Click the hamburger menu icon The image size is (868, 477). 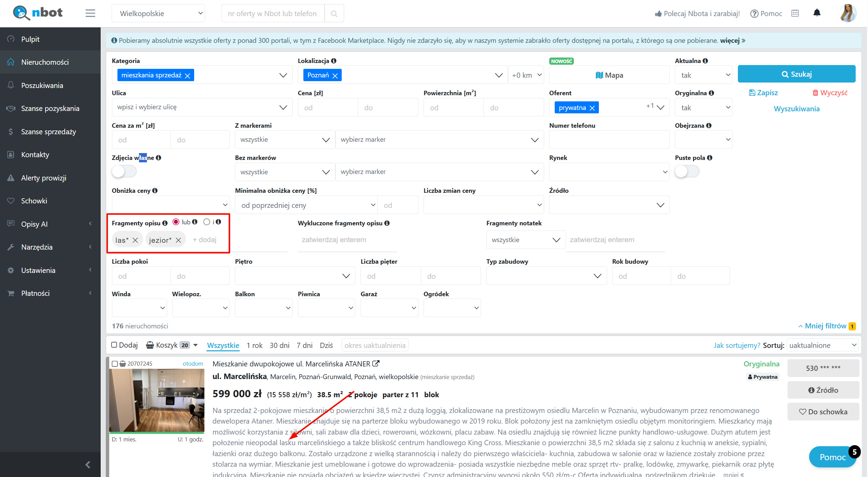(x=90, y=13)
